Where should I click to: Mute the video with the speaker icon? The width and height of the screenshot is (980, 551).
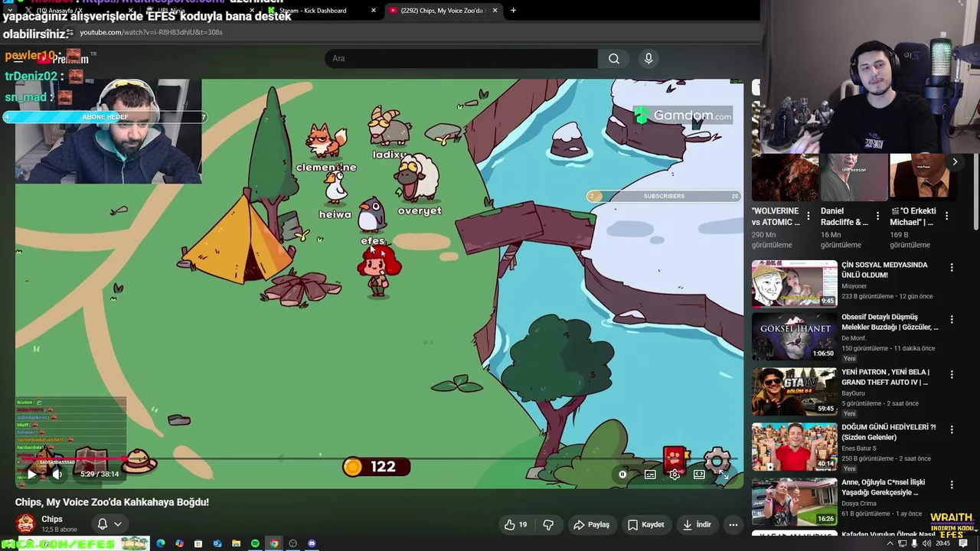click(x=57, y=474)
